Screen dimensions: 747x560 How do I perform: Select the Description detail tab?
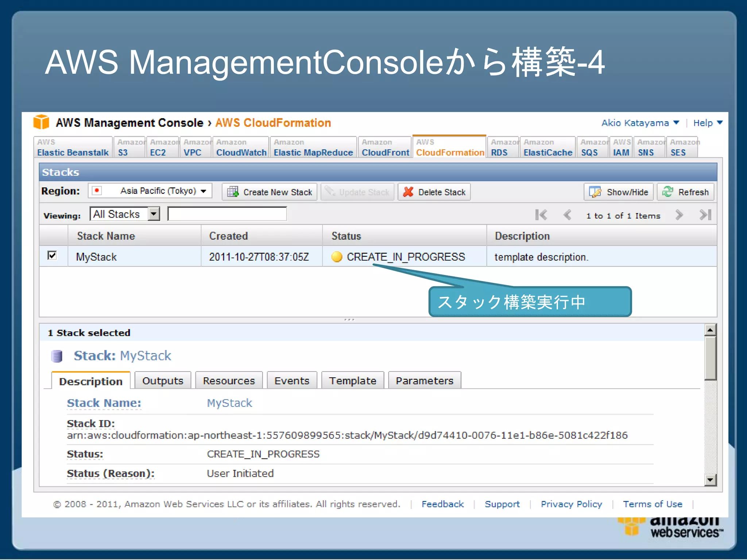[91, 381]
